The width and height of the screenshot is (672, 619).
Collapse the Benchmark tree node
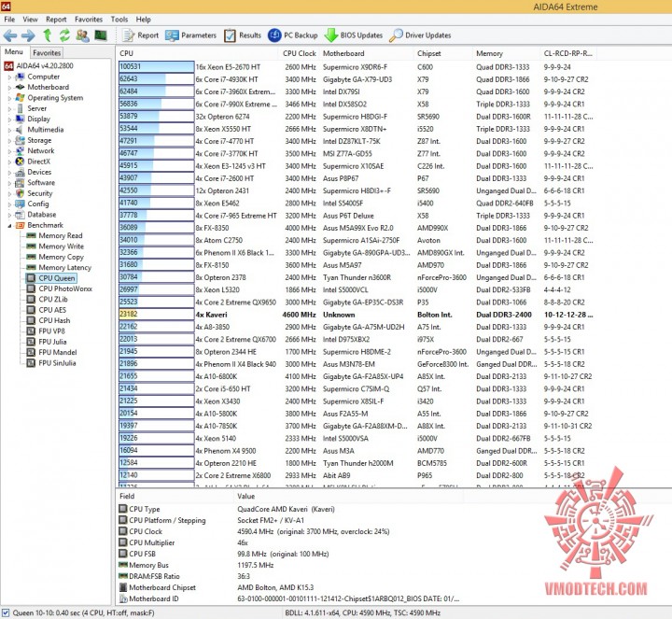[9, 226]
